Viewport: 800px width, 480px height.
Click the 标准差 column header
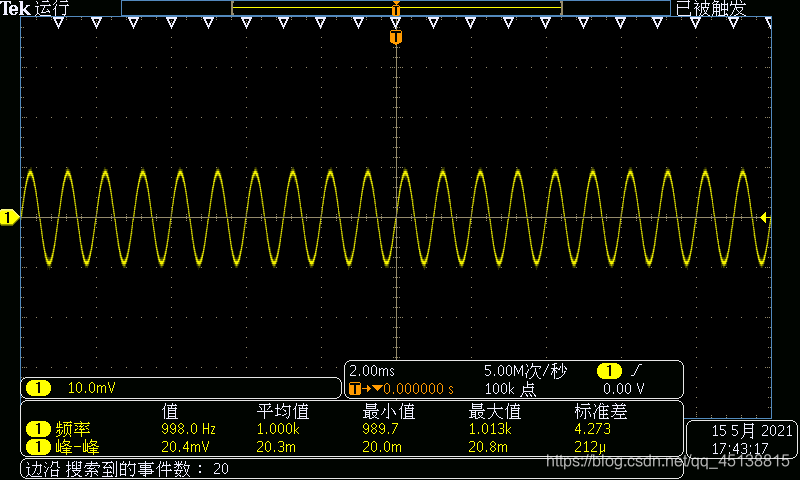pos(601,411)
